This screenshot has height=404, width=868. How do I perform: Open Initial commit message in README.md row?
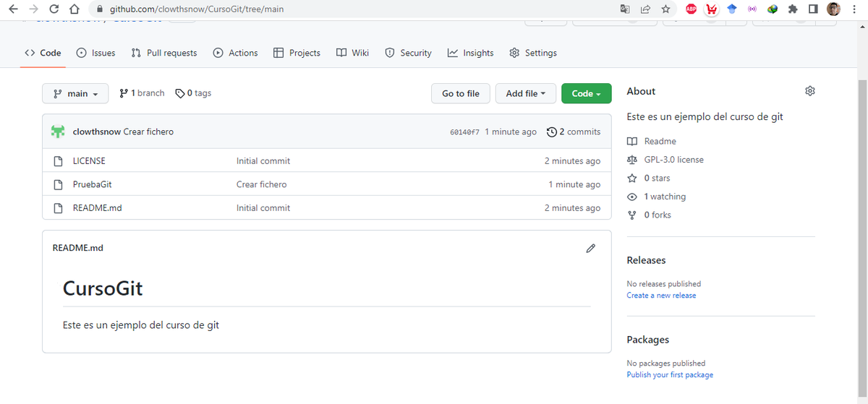tap(263, 207)
